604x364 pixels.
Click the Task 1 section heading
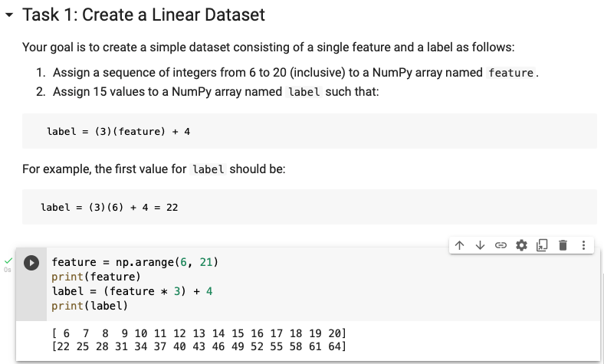tap(144, 15)
